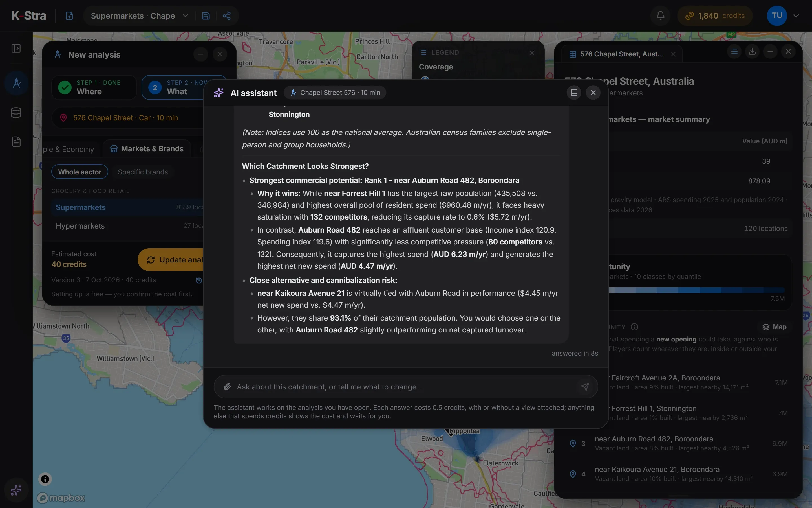Select Supermarkets in the sector list

(127, 207)
